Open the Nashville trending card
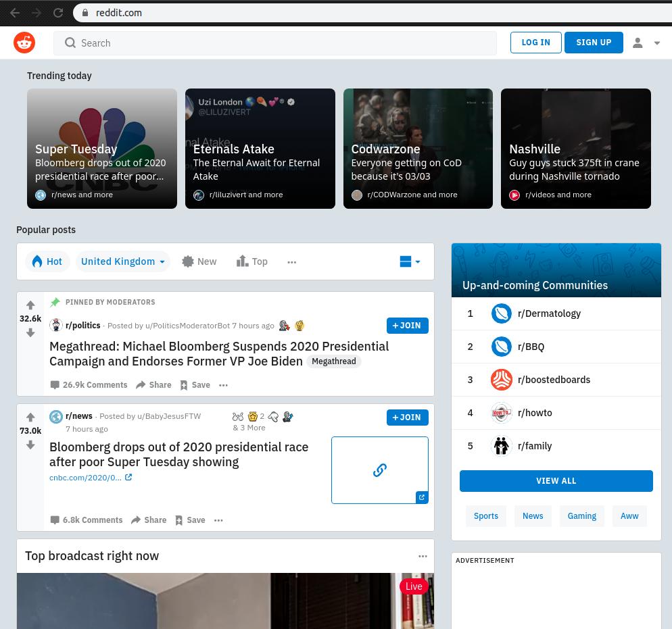Viewport: 672px width, 629px height. 576,149
